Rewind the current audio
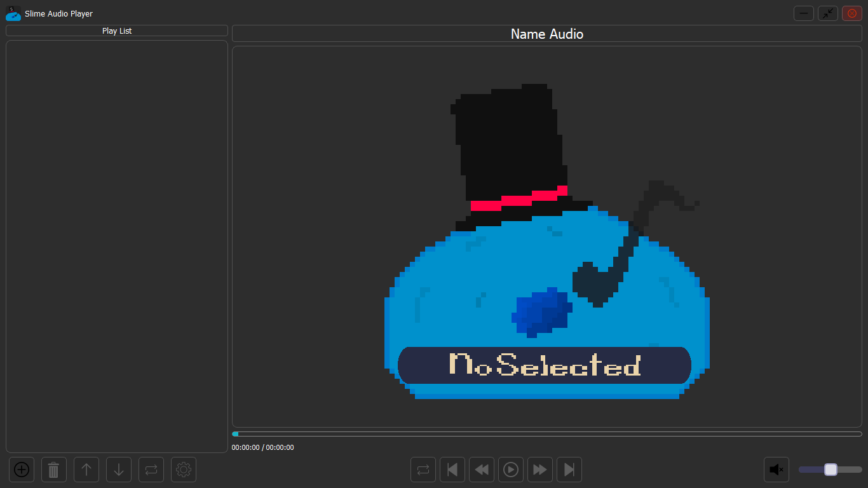Image resolution: width=868 pixels, height=488 pixels. coord(481,470)
